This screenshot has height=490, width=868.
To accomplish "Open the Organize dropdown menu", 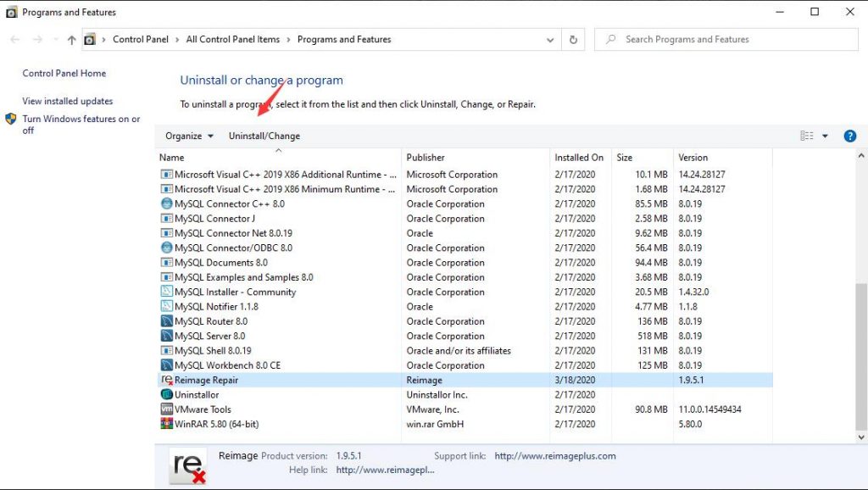I will tap(189, 136).
